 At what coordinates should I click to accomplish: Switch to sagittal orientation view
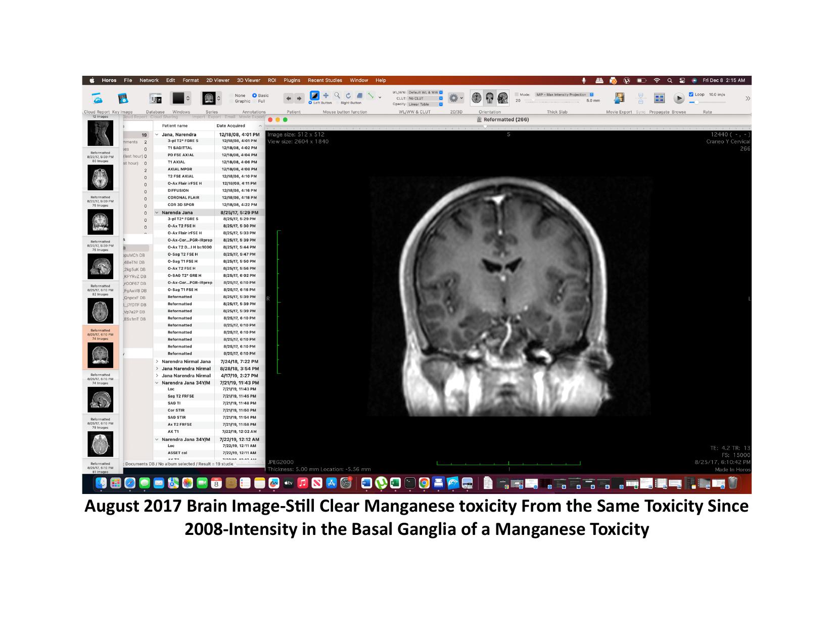tap(502, 98)
